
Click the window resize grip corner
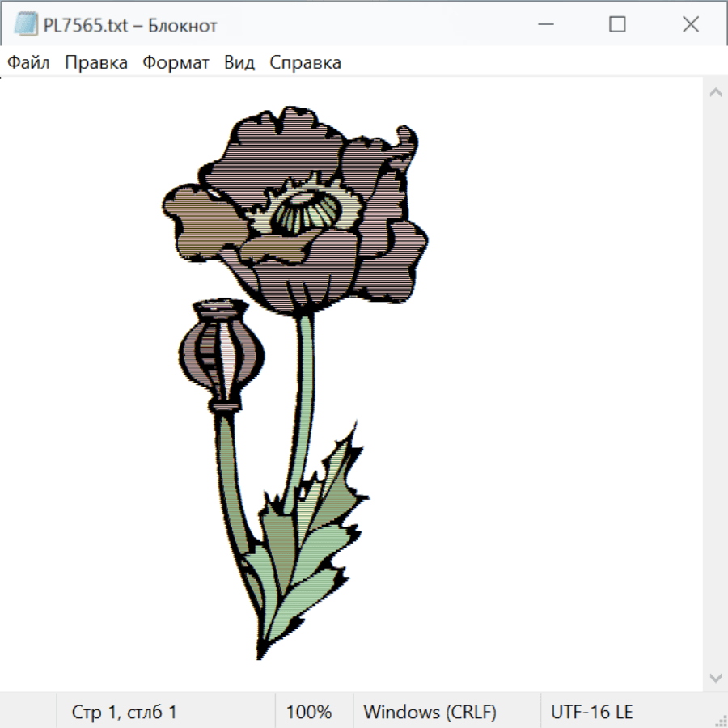point(721,721)
